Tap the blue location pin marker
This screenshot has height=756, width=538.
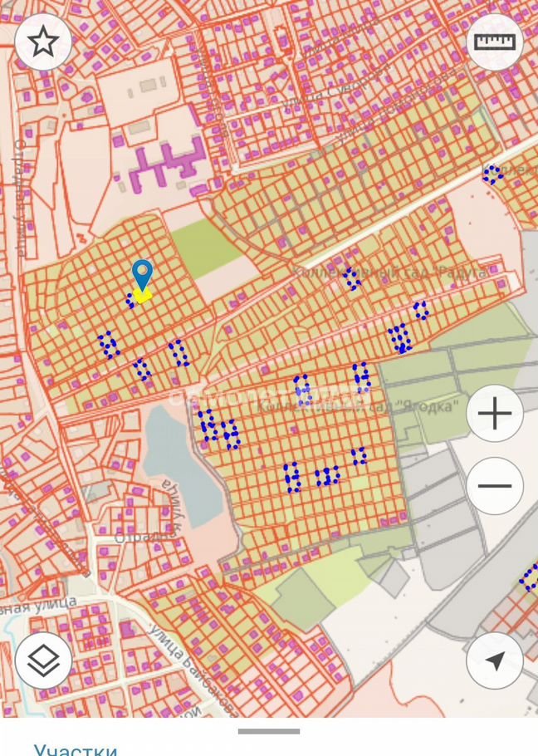(143, 274)
